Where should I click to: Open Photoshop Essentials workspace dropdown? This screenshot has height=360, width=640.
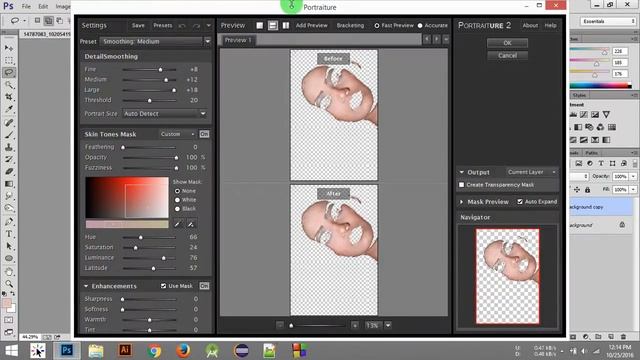point(608,21)
